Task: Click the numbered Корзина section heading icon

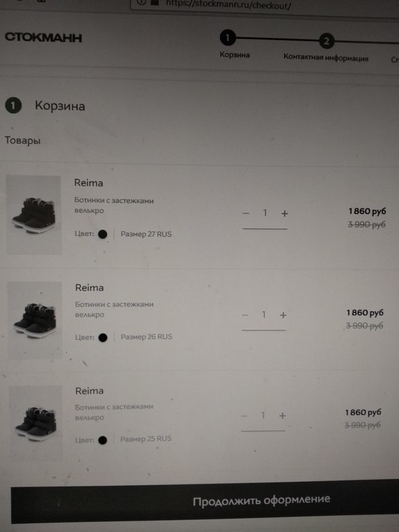Action: point(13,106)
